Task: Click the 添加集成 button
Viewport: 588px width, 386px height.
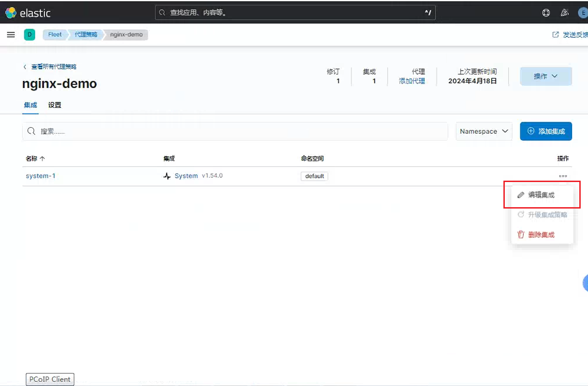Action: [x=546, y=131]
